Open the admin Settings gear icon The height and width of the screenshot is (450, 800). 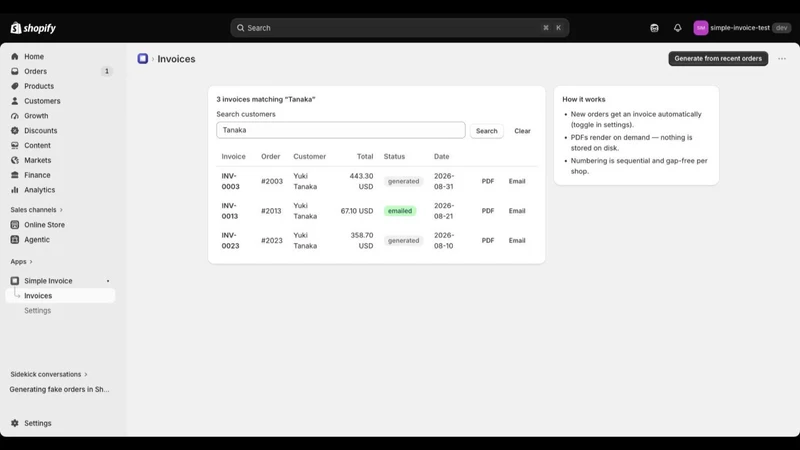click(15, 423)
